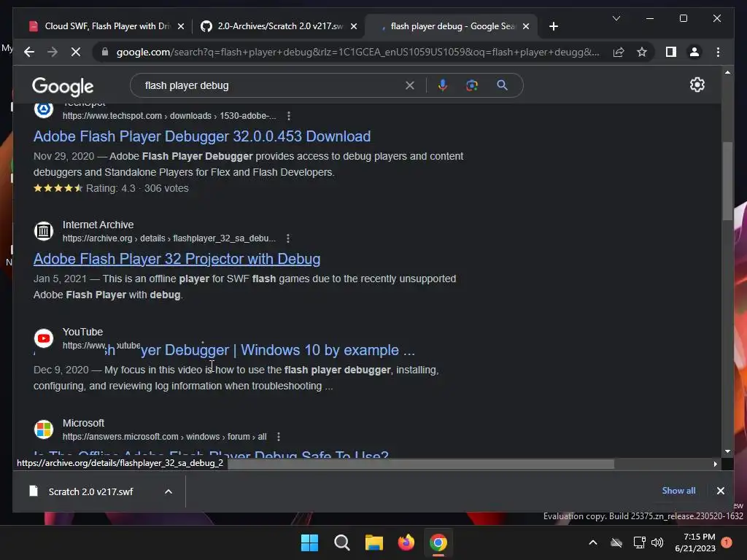747x560 pixels.
Task: Open Adobe Flash Player Debugger 32.0.0.453 Download
Action: click(x=202, y=136)
